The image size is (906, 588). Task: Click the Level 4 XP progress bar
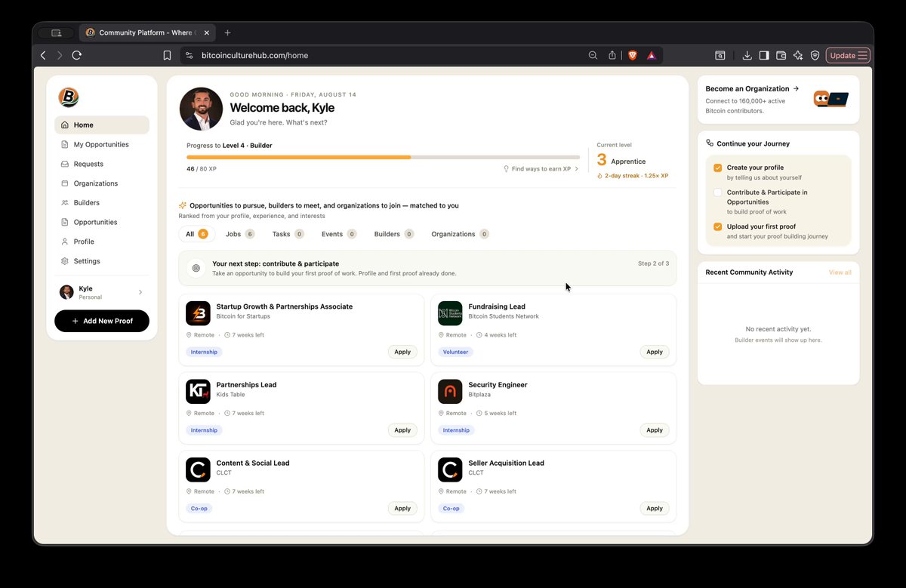[383, 157]
